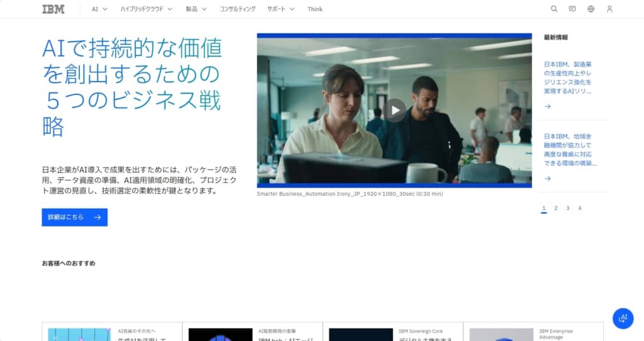
Task: Click arrow under first 日本IBM news item
Action: tap(548, 106)
